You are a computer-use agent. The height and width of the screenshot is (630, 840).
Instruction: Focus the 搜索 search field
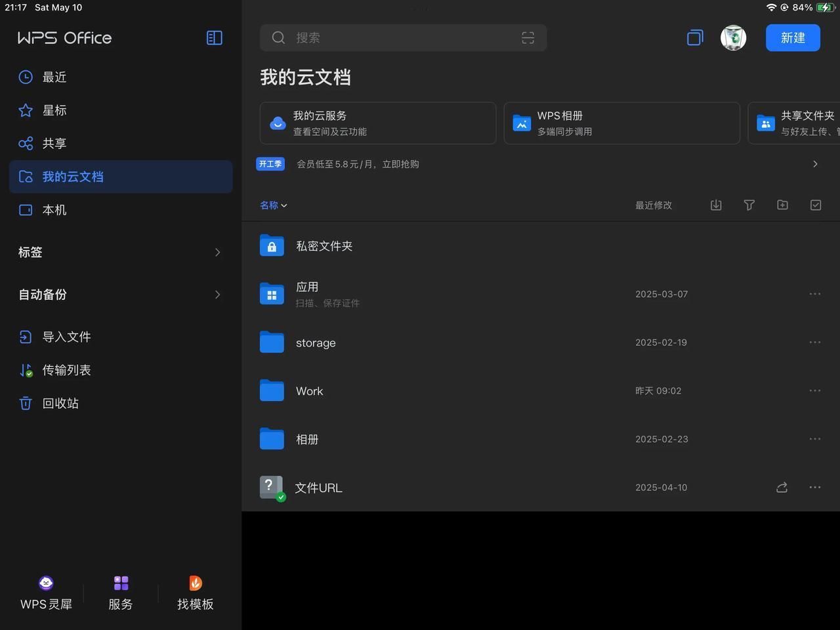pyautogui.click(x=403, y=38)
